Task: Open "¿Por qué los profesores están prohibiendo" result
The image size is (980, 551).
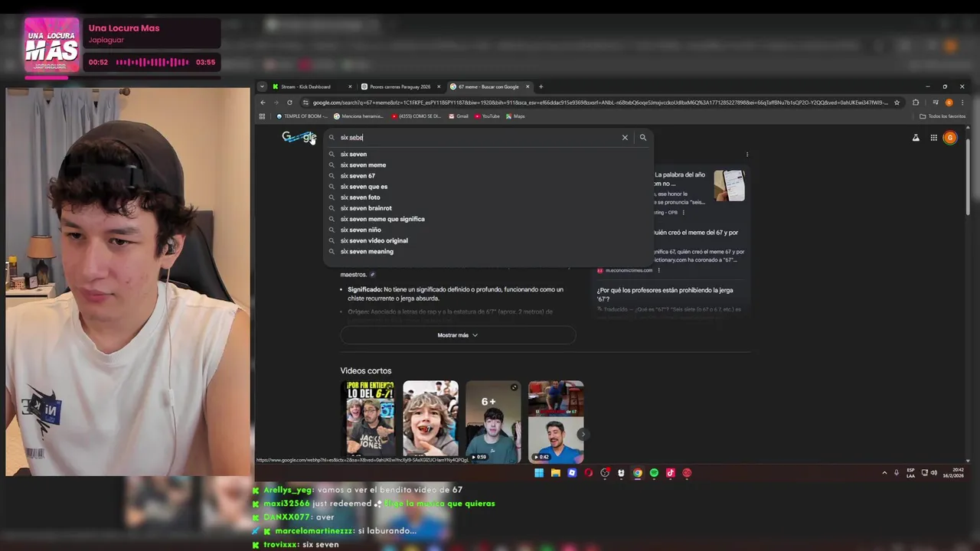Action: point(665,294)
